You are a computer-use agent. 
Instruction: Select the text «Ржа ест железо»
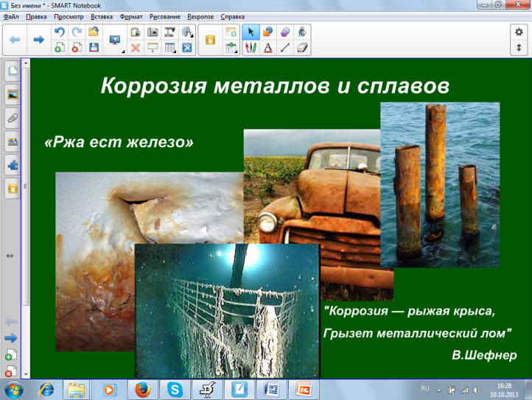(119, 142)
